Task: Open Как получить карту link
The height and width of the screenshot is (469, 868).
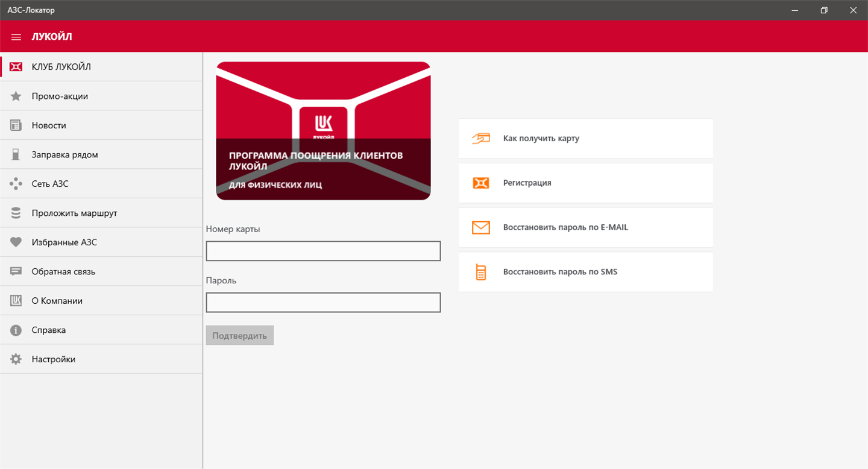Action: pos(586,139)
